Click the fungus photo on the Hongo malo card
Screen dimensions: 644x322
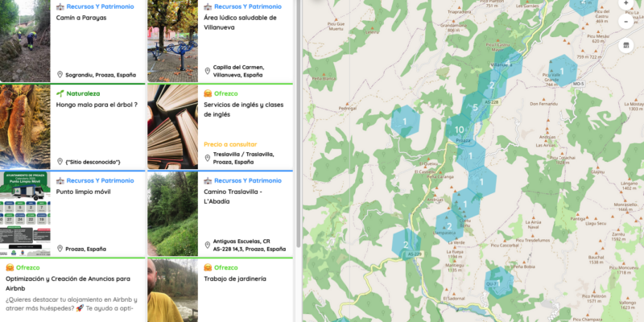point(25,127)
